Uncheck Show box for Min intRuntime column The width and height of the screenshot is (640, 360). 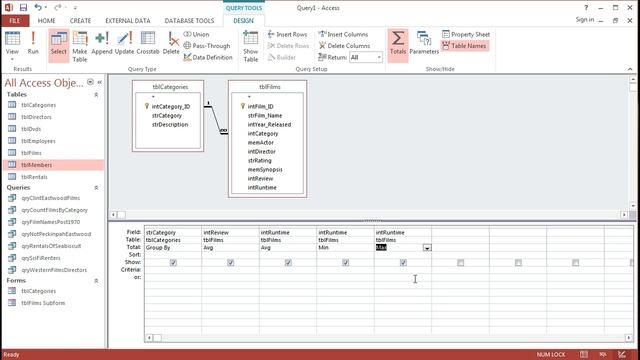click(346, 263)
